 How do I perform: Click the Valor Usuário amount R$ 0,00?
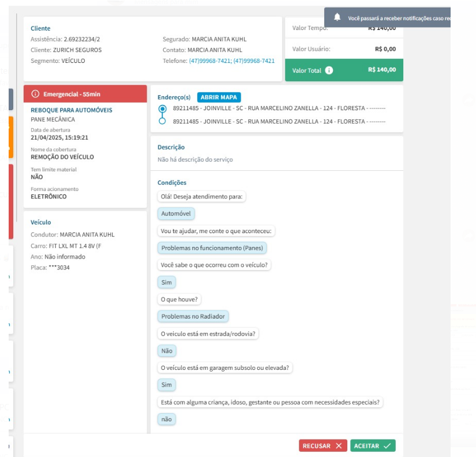tap(385, 49)
